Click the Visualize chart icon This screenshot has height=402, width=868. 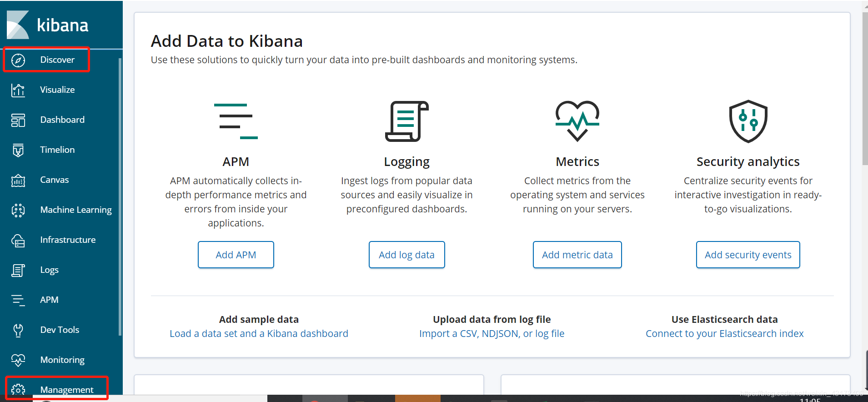pos(18,90)
